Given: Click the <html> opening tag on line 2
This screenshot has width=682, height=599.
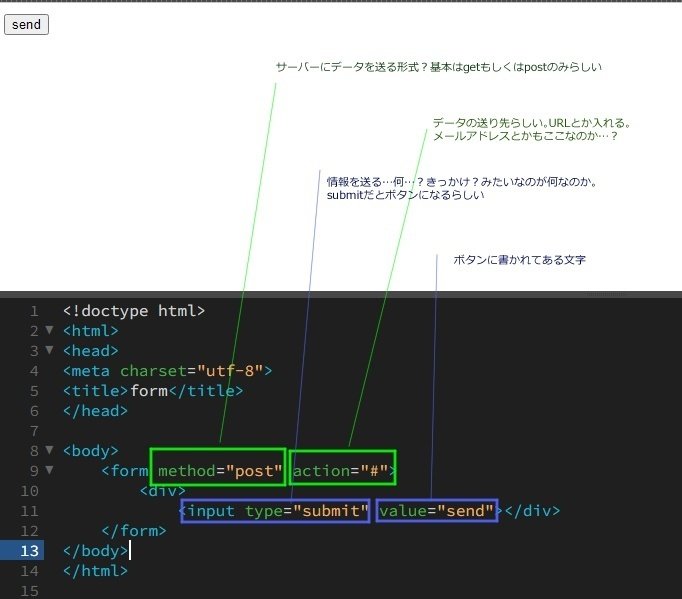Looking at the screenshot, I should click(x=90, y=331).
